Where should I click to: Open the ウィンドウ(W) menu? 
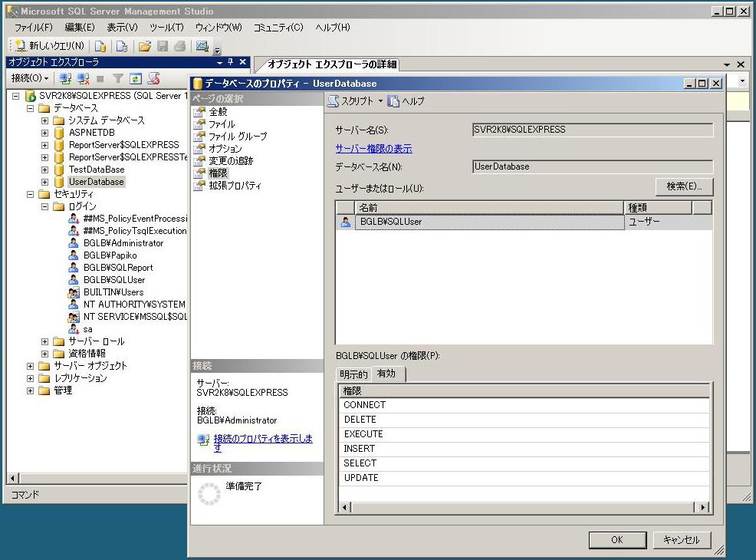pos(219,28)
